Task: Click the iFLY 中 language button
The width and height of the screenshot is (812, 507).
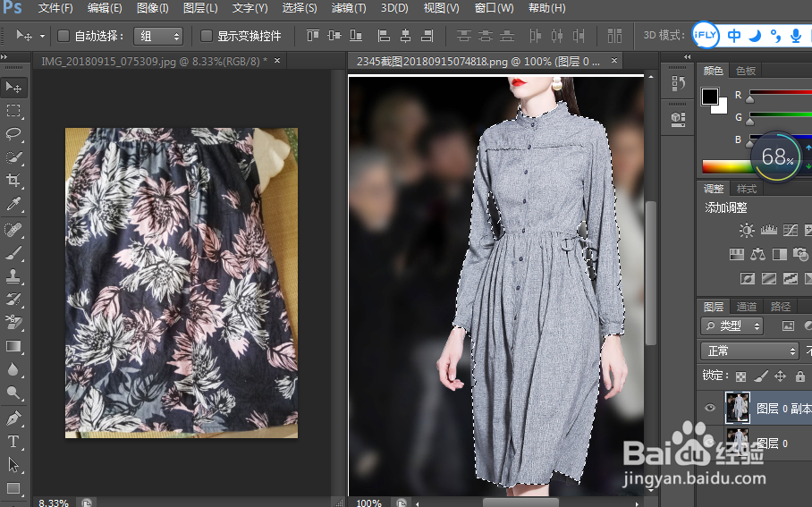Action: [x=734, y=36]
